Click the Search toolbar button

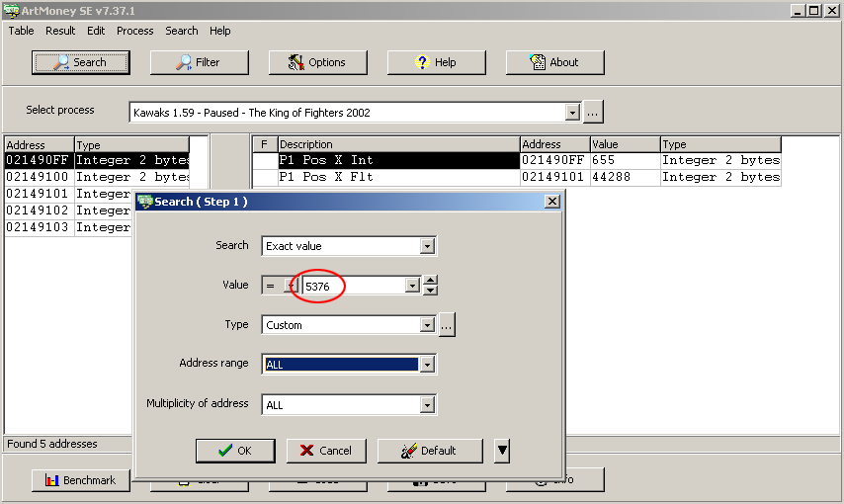81,62
